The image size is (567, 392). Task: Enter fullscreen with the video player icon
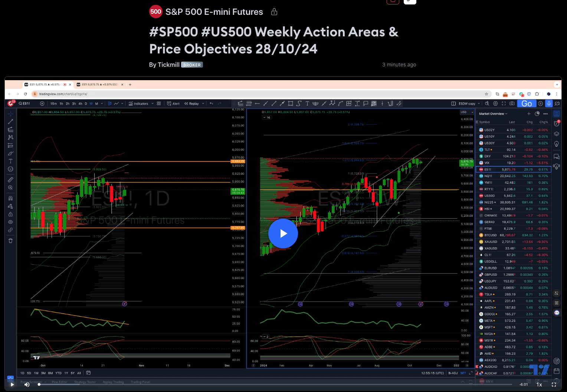[x=554, y=385]
